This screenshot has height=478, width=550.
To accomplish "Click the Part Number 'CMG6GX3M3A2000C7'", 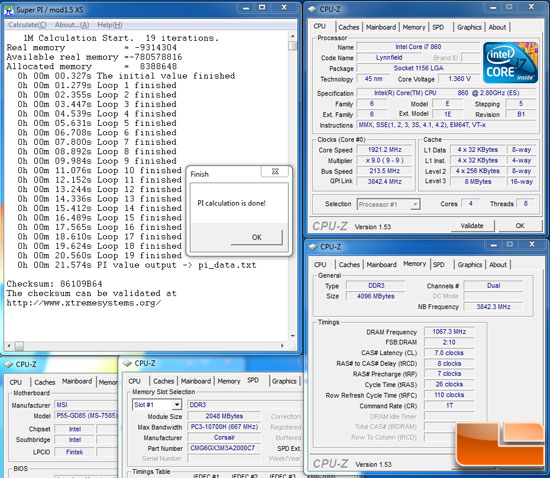I will 224,448.
